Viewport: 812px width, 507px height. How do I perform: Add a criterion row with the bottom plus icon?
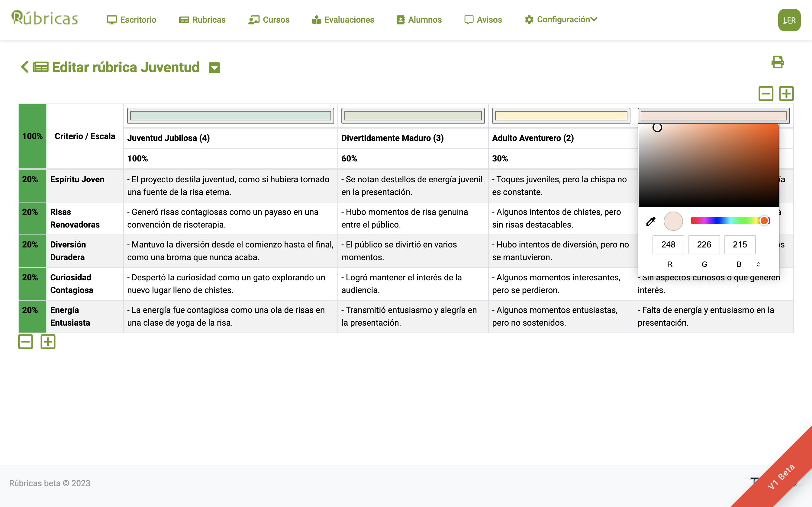(x=48, y=342)
